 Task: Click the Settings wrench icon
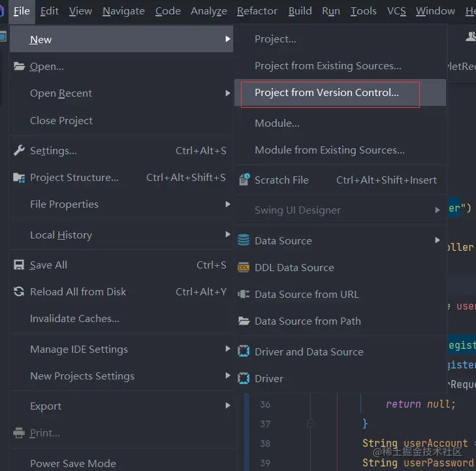coord(19,150)
